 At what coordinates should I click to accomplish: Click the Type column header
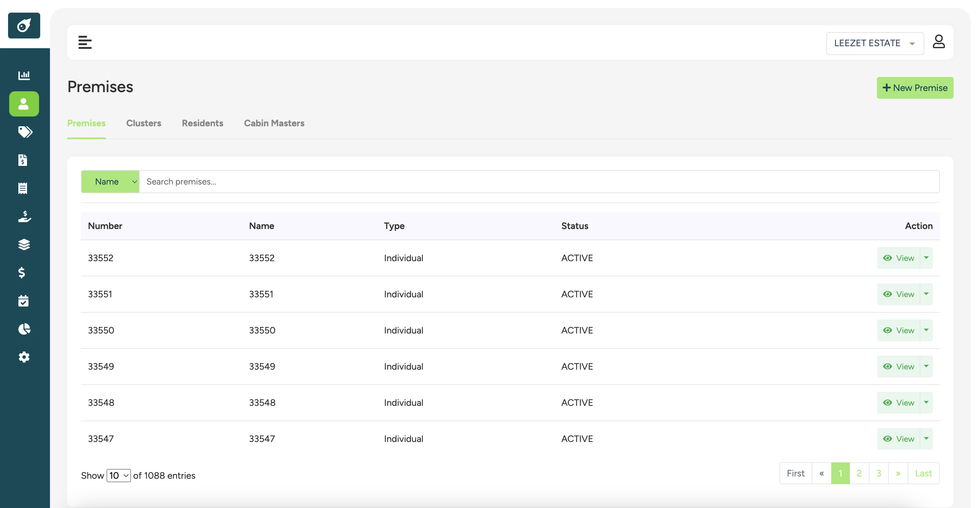[394, 226]
